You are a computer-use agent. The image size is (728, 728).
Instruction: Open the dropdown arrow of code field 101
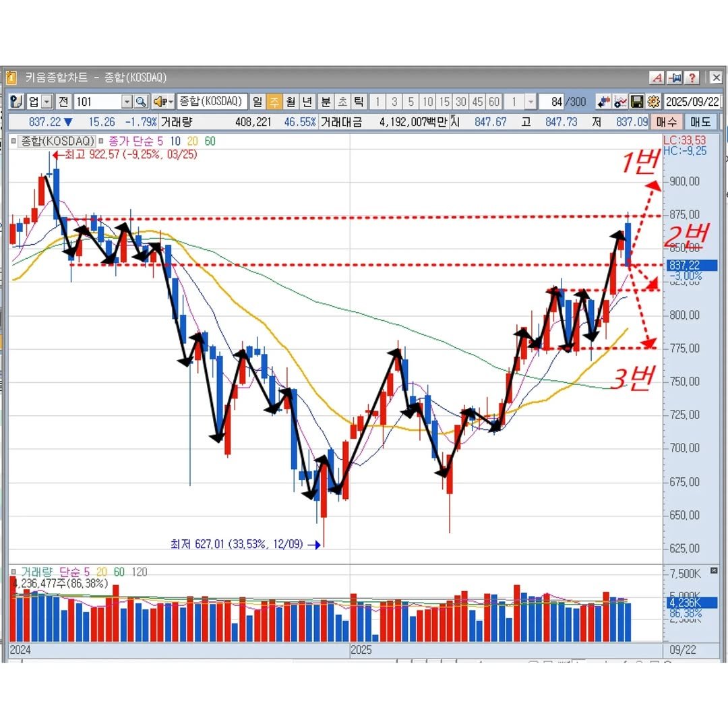click(127, 102)
